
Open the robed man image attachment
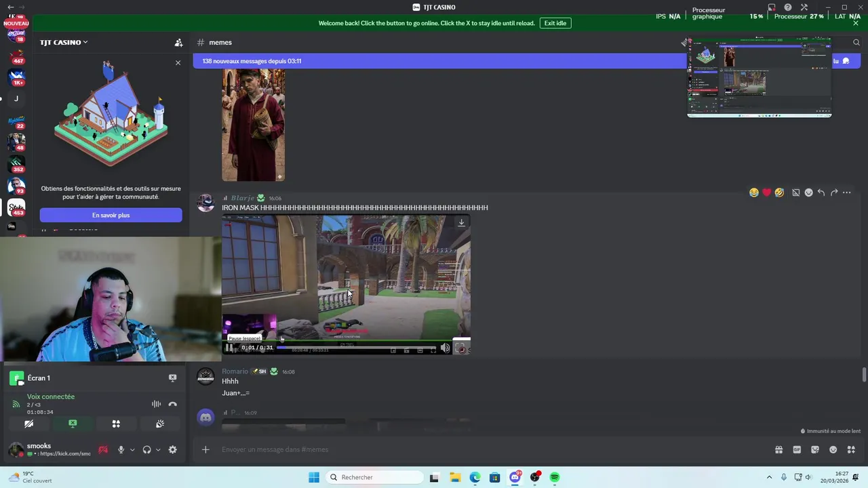pos(253,125)
